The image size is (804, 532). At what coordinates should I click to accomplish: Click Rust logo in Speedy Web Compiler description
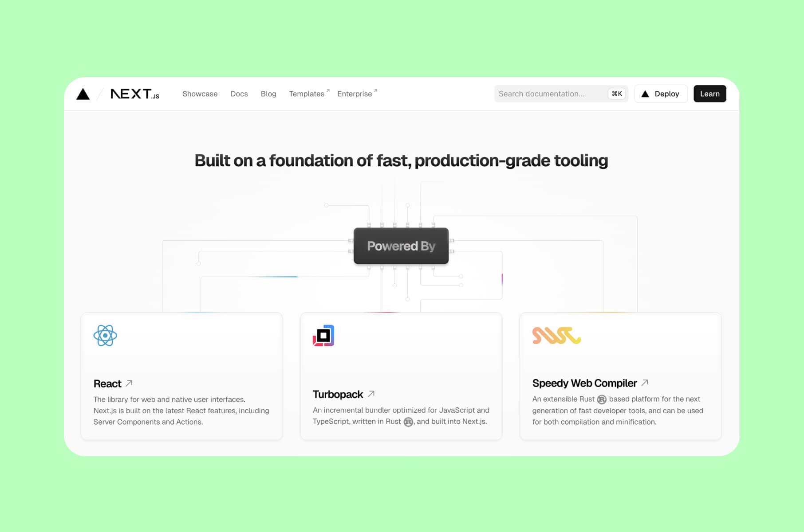602,399
